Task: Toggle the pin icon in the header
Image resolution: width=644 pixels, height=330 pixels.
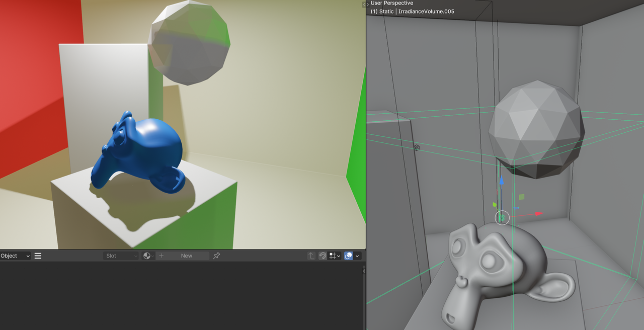Action: (x=216, y=256)
